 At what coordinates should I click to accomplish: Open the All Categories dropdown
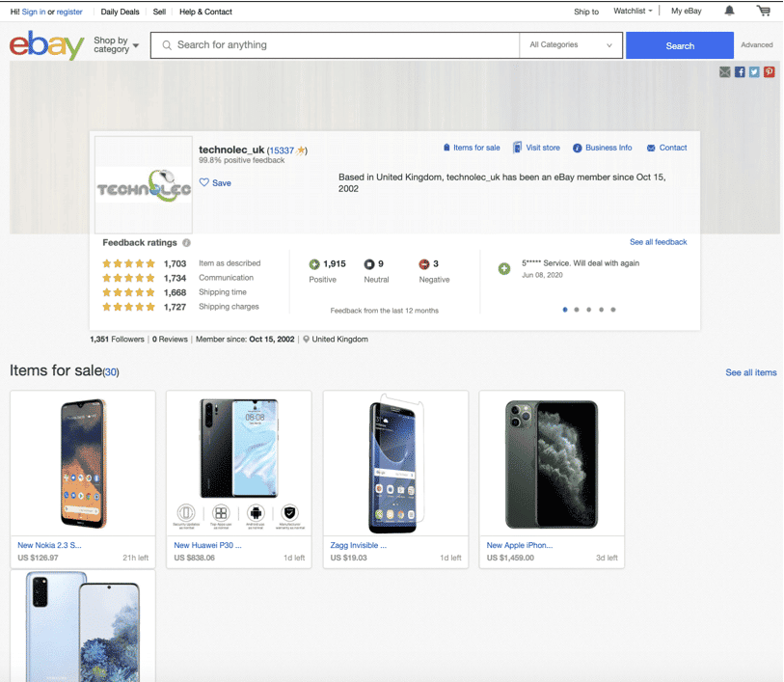tap(571, 45)
